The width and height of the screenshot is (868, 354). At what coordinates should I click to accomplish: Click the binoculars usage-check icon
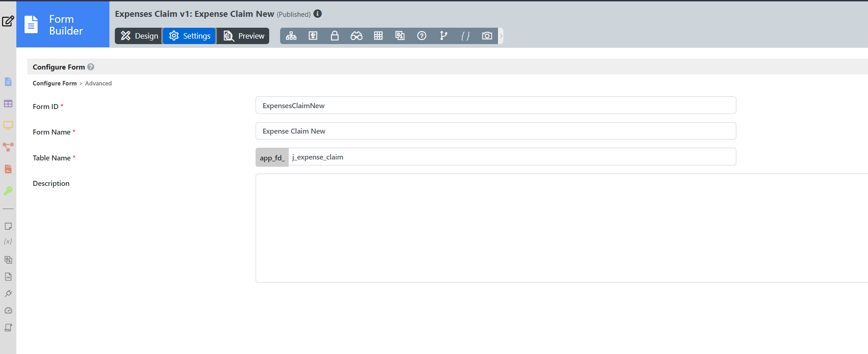356,36
